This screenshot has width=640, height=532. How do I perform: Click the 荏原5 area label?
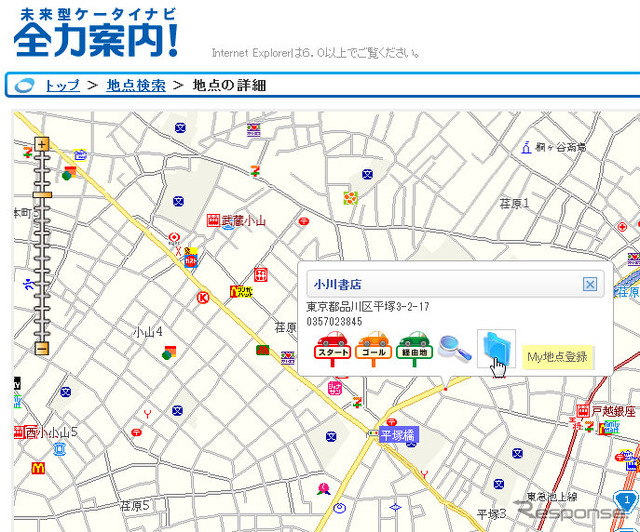tap(135, 506)
